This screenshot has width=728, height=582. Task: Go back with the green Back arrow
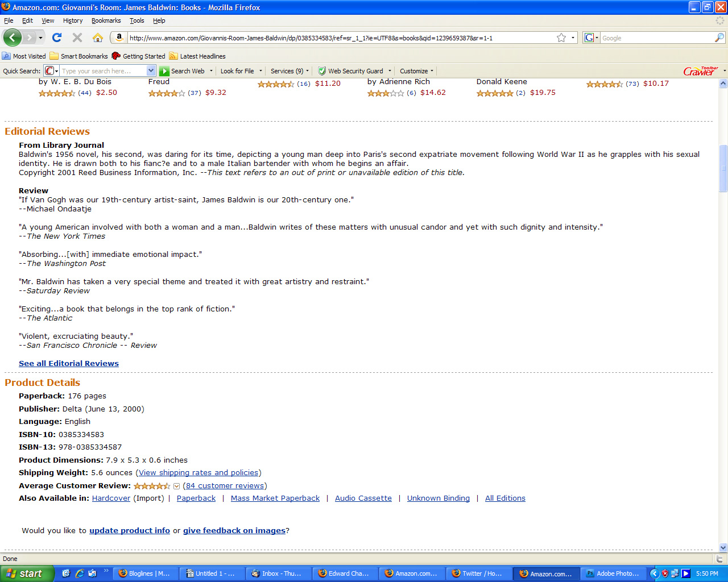pyautogui.click(x=12, y=38)
